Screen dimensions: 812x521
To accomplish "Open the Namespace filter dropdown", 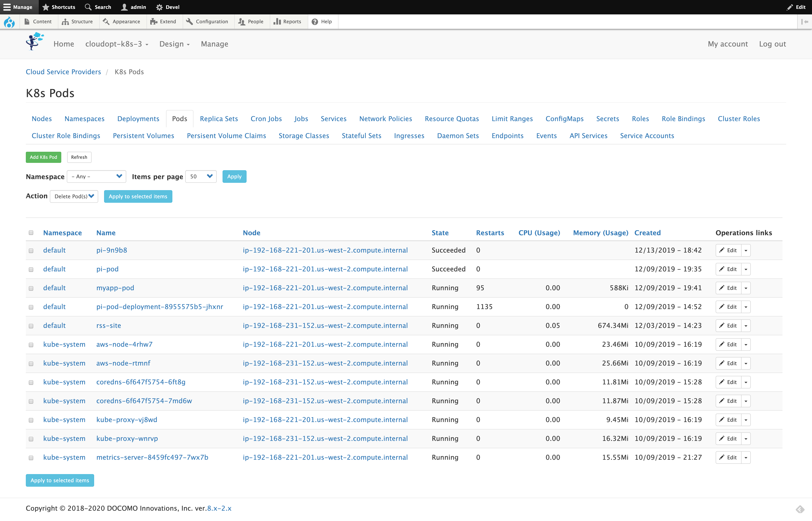I will pos(96,177).
